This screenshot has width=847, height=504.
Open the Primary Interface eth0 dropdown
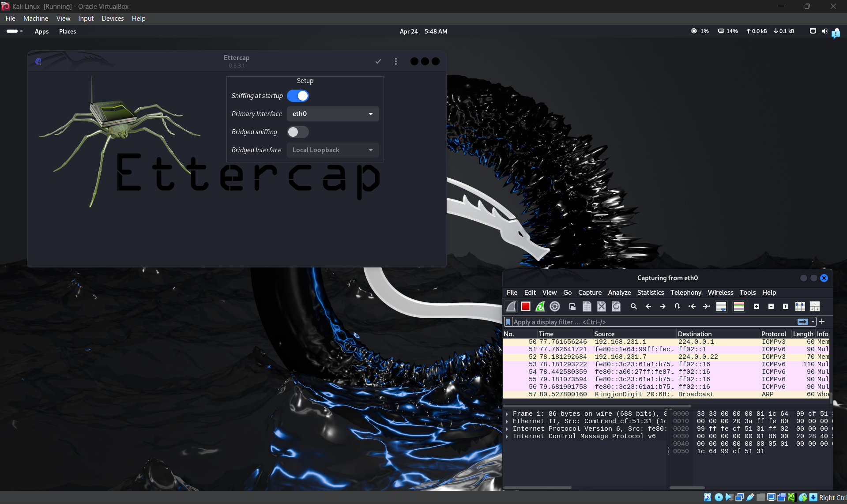click(x=333, y=114)
